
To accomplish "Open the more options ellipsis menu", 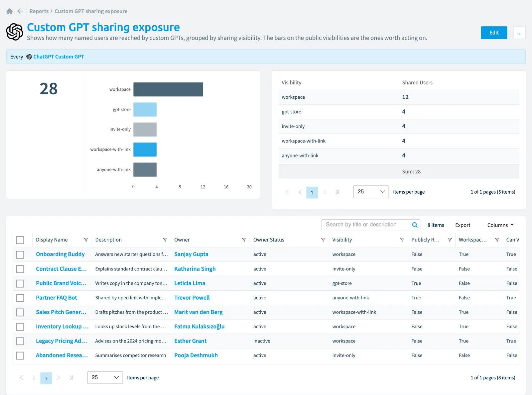I will point(519,33).
